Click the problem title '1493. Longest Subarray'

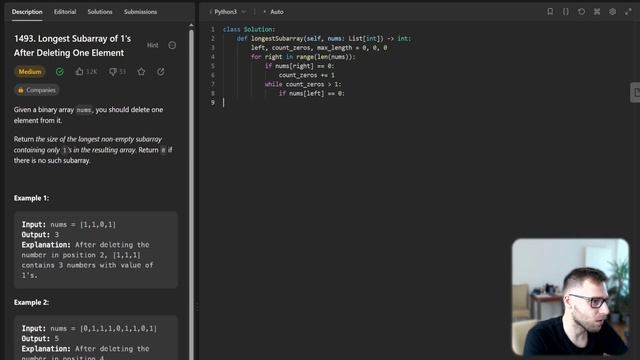click(72, 46)
